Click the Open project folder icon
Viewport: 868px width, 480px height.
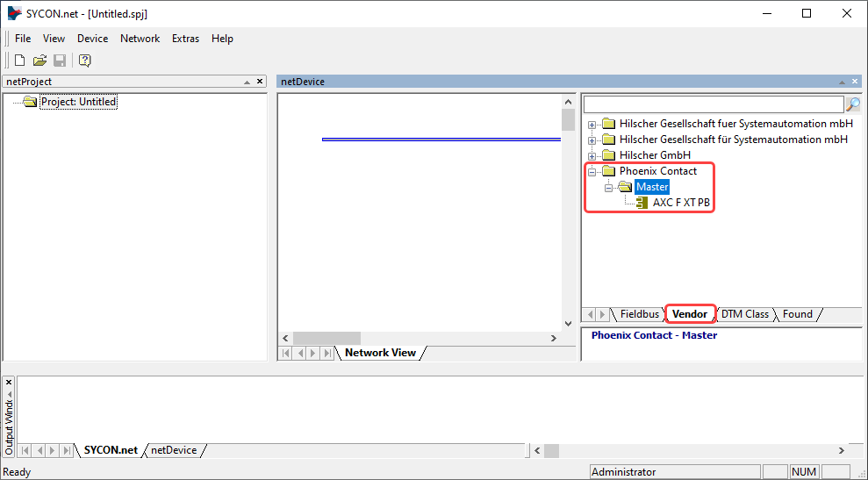point(39,61)
